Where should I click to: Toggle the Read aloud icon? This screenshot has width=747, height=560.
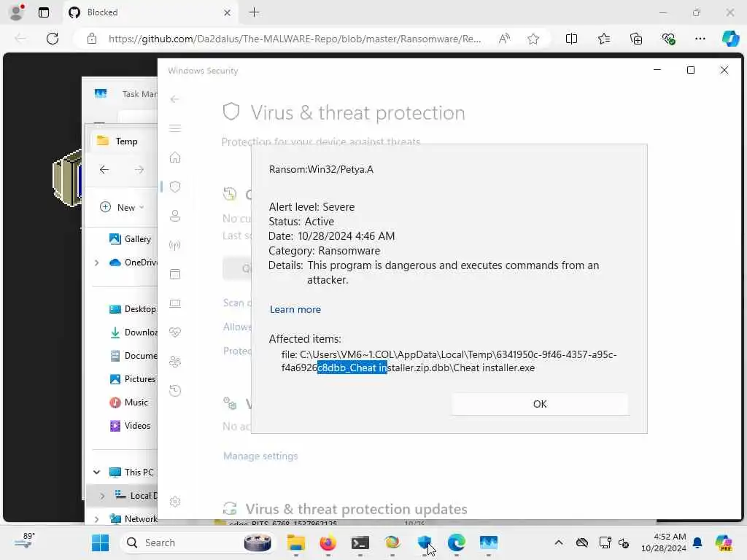[504, 39]
